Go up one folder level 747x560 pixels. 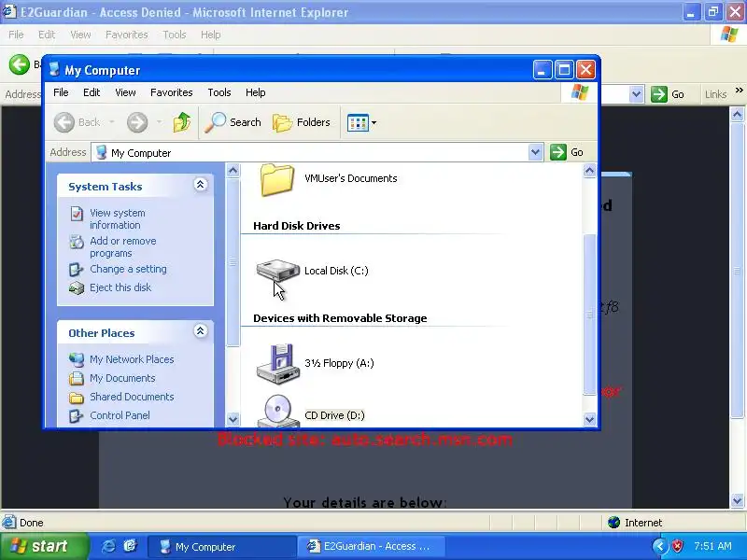pyautogui.click(x=181, y=122)
